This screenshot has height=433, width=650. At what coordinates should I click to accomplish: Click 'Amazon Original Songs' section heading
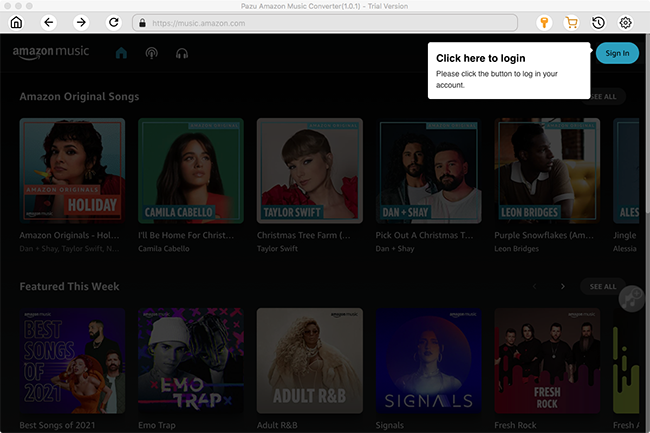79,97
